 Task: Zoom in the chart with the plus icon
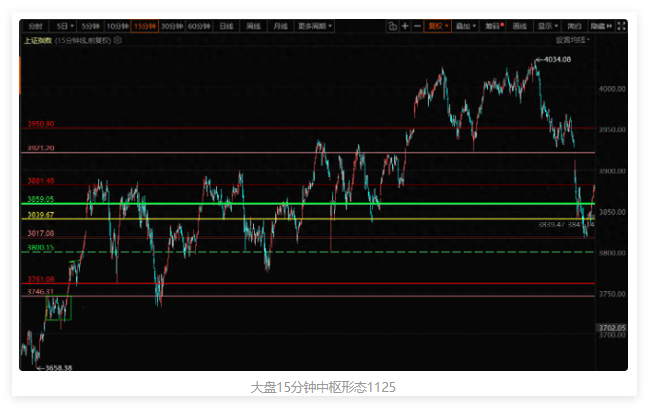pos(405,26)
